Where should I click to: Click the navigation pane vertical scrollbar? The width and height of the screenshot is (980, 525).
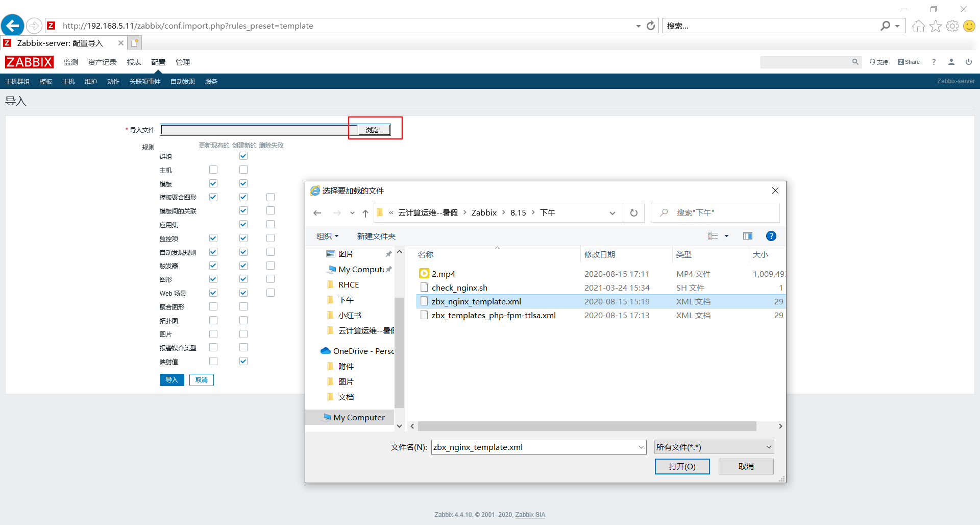[x=399, y=352]
